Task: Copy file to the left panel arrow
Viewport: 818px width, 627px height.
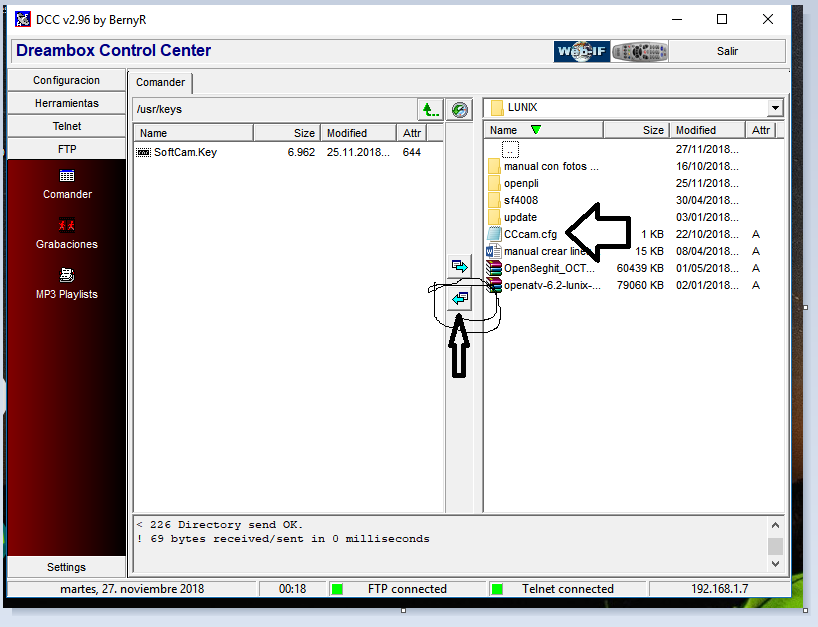Action: pos(460,298)
